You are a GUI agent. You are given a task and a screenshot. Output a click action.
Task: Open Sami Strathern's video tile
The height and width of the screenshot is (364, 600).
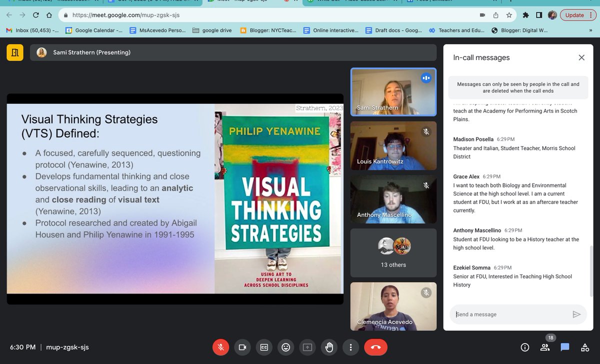click(393, 92)
